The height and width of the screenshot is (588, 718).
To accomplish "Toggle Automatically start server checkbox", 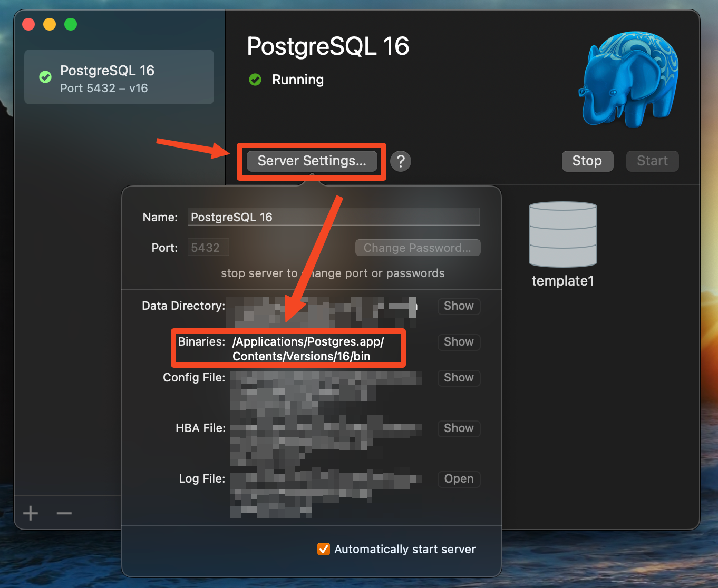I will coord(324,549).
